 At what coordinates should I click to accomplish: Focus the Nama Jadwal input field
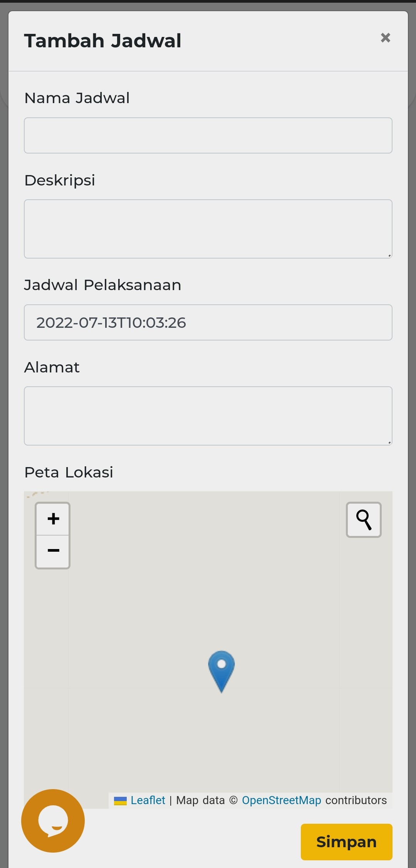[x=208, y=135]
